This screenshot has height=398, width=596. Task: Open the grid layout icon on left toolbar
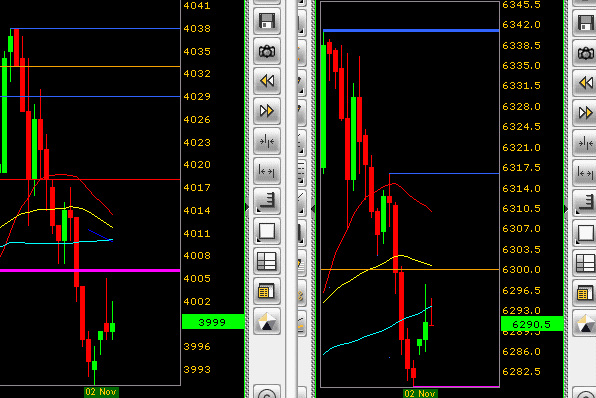pos(267,261)
